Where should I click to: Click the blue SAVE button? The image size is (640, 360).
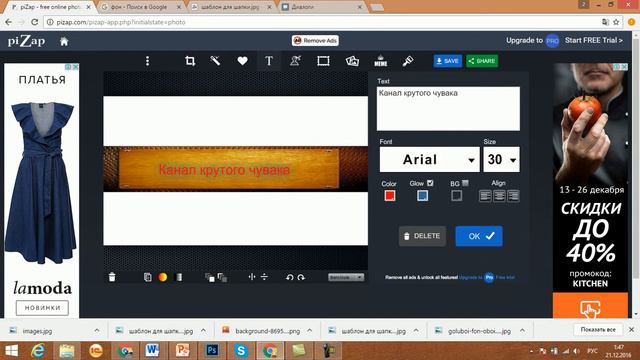coord(448,61)
